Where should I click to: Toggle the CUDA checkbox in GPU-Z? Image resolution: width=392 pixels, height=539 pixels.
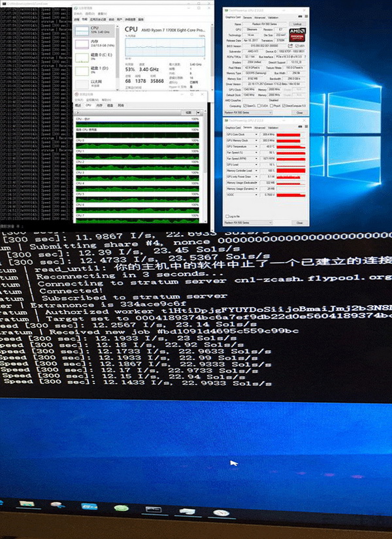point(259,106)
